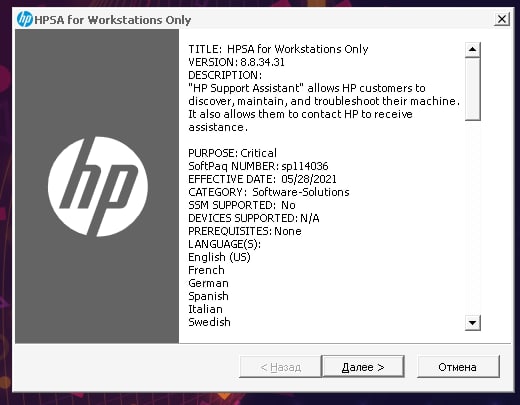
Task: Click the window title text in title bar
Action: pos(113,20)
